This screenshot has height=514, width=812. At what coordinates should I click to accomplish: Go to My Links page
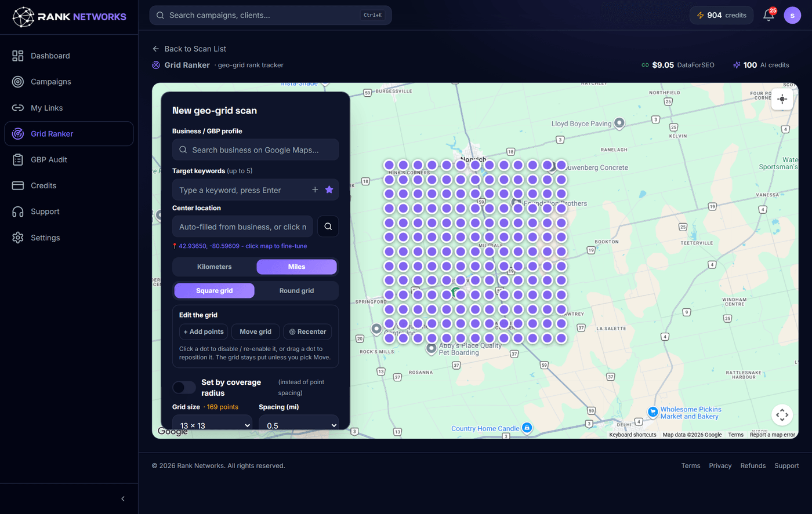[69, 108]
